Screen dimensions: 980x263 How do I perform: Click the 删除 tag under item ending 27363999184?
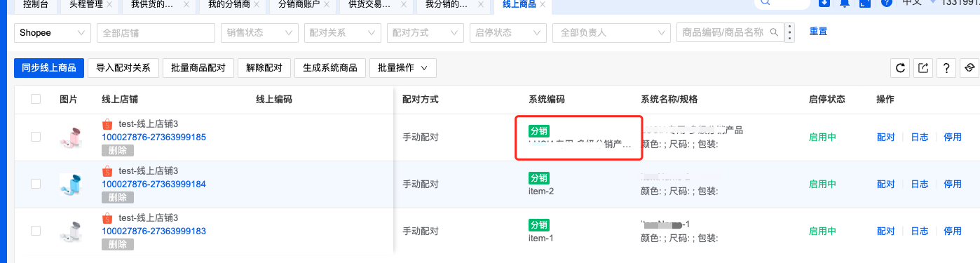click(117, 197)
